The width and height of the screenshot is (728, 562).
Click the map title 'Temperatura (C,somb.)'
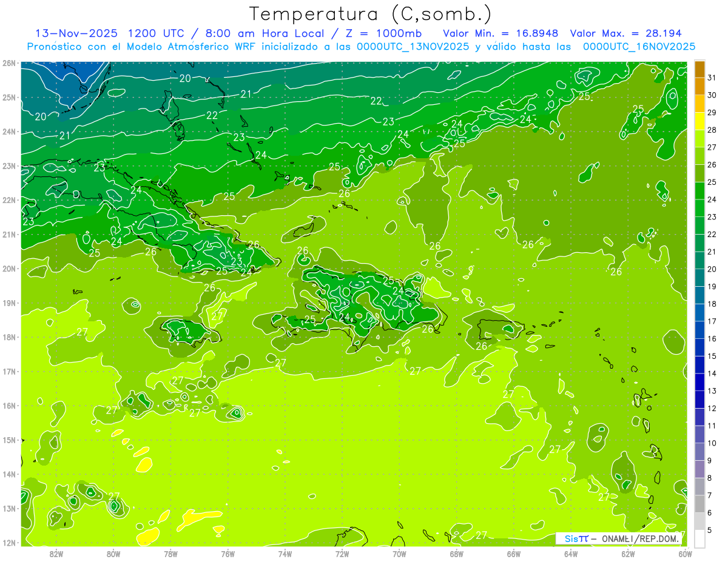(370, 14)
